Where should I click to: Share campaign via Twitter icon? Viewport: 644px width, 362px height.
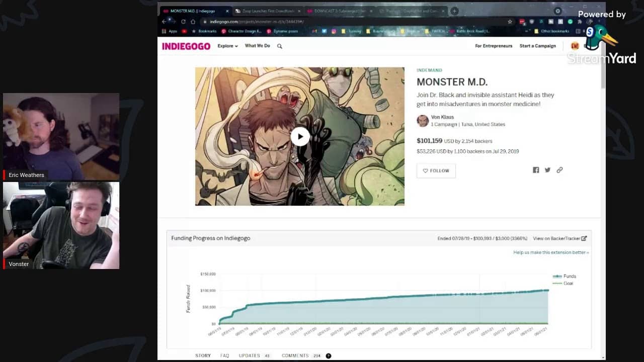point(547,170)
